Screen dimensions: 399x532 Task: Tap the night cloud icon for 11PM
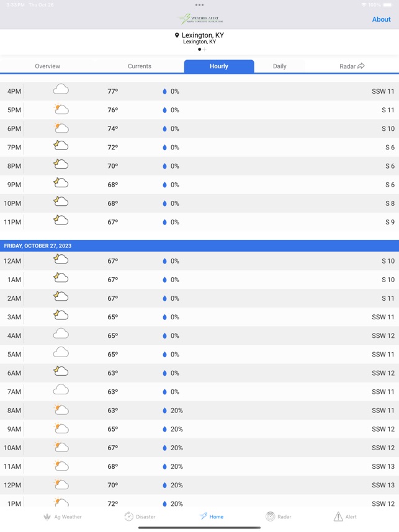point(61,220)
